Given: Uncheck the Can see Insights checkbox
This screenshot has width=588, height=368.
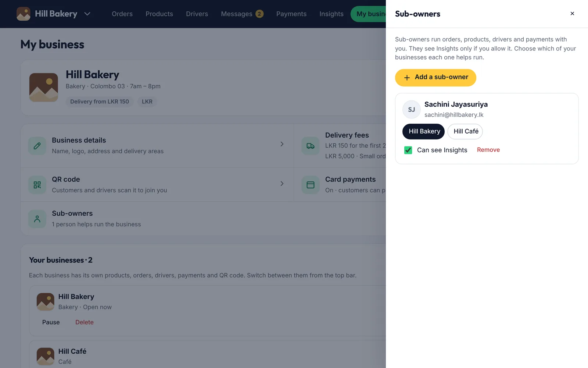Looking at the screenshot, I should pyautogui.click(x=408, y=150).
